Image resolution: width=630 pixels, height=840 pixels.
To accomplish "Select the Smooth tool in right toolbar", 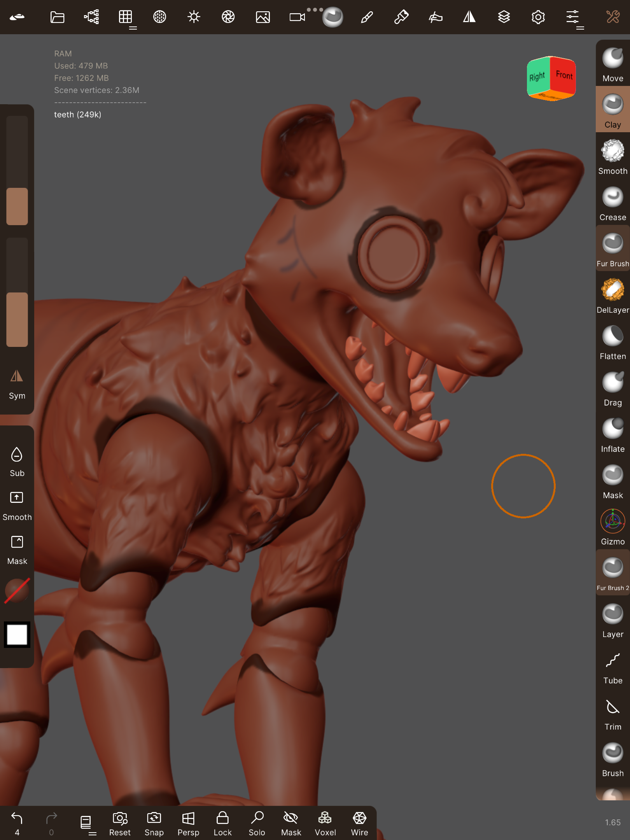I will coord(613,157).
